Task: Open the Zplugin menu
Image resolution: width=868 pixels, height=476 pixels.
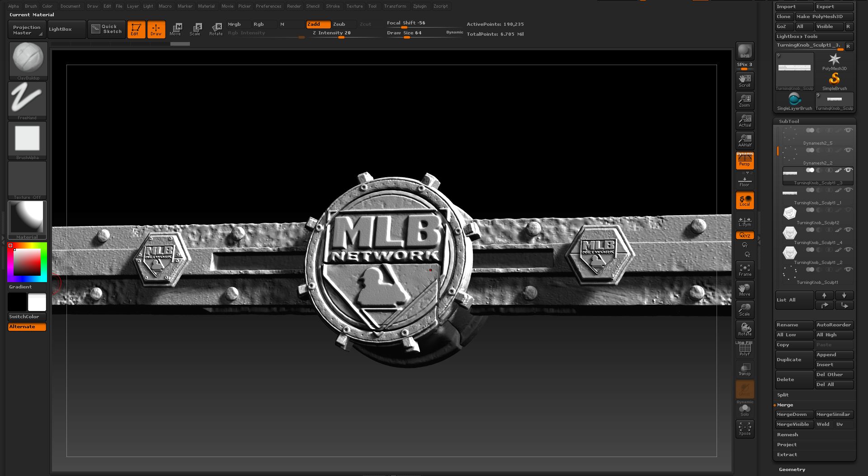Action: click(x=420, y=6)
